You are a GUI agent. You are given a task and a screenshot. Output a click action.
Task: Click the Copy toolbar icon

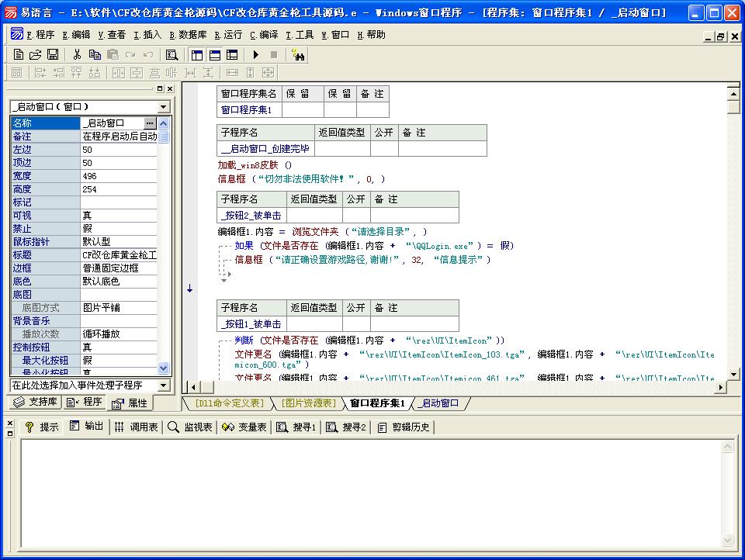coord(95,54)
